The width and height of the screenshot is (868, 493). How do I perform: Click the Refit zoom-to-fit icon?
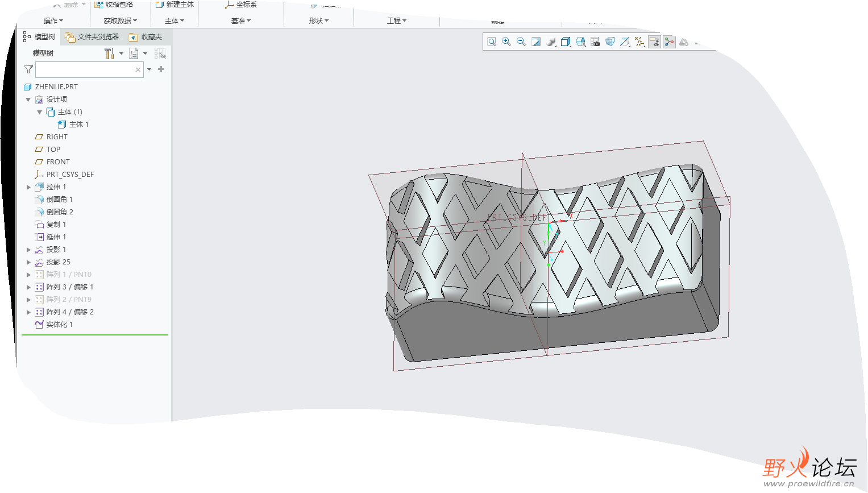click(492, 42)
